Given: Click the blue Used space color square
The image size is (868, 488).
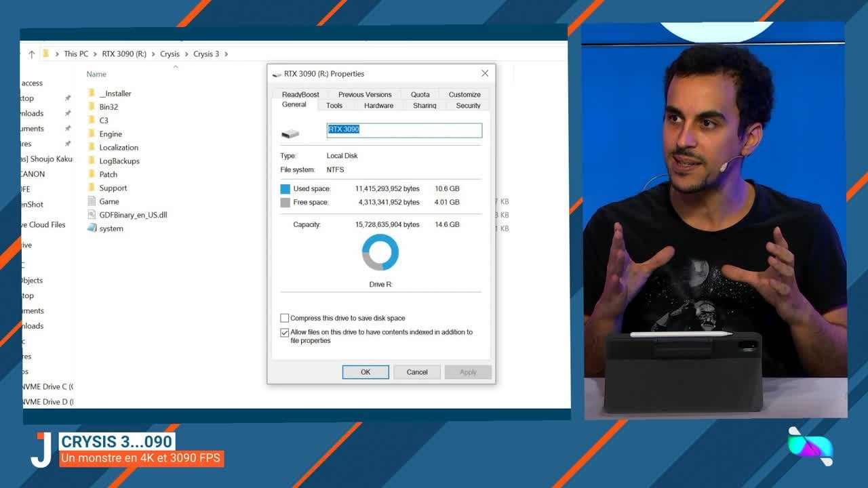Looking at the screenshot, I should pos(285,189).
